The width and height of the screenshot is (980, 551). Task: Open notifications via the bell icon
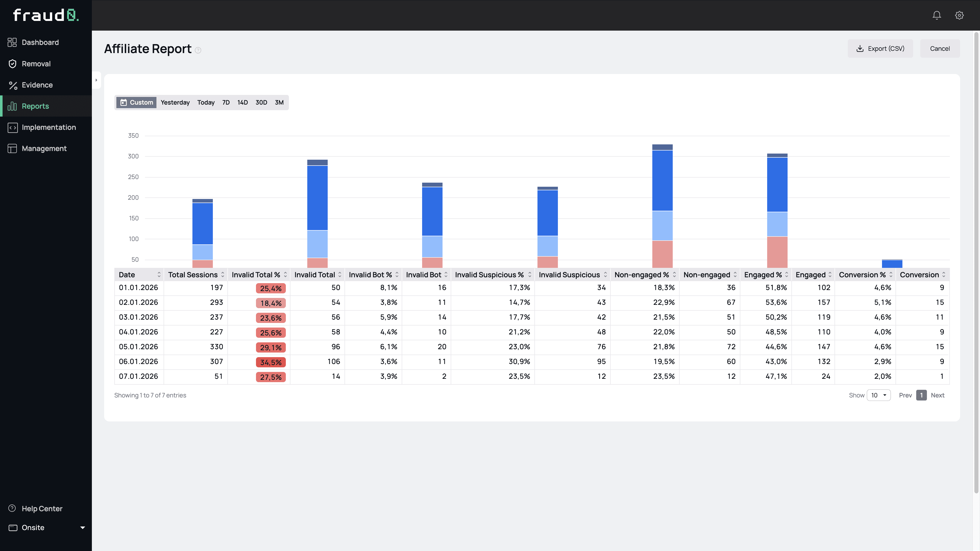936,15
